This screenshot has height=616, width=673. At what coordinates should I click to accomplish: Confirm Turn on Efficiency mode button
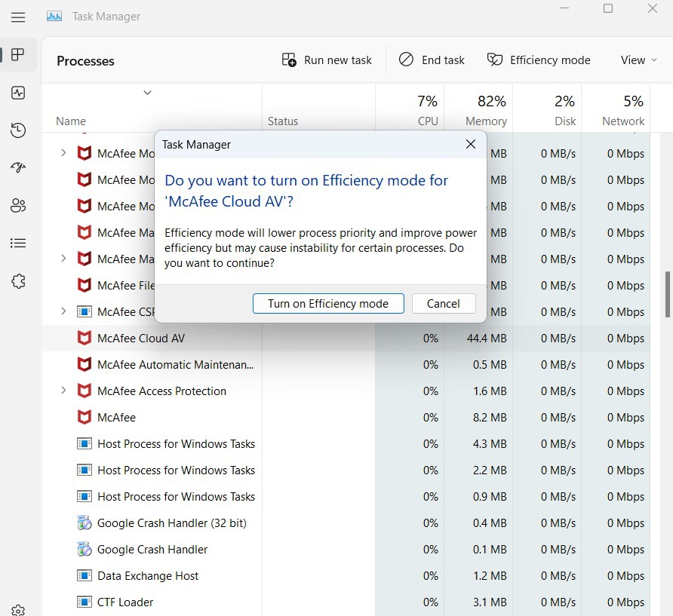tap(328, 304)
